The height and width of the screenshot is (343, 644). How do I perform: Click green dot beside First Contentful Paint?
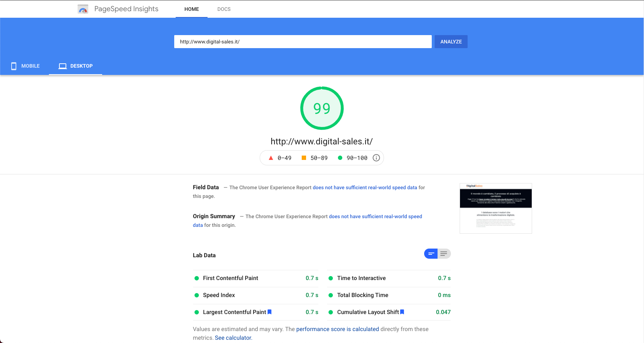(197, 278)
